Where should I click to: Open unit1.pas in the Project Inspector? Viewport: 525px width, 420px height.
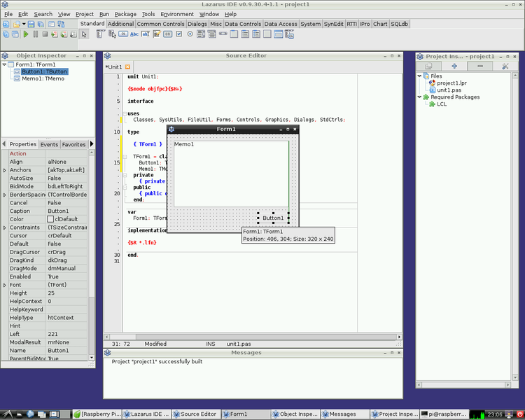coord(449,90)
